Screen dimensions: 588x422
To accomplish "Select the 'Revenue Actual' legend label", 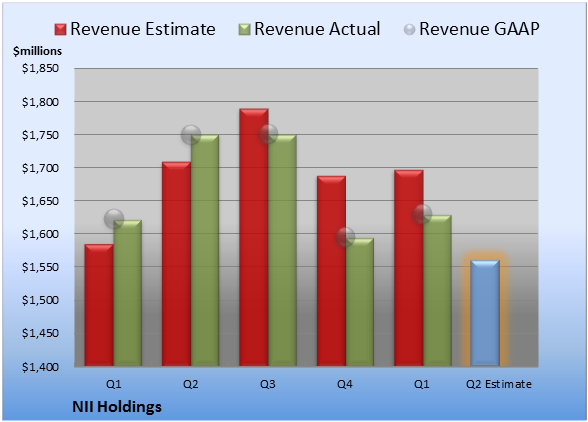I will coord(317,29).
